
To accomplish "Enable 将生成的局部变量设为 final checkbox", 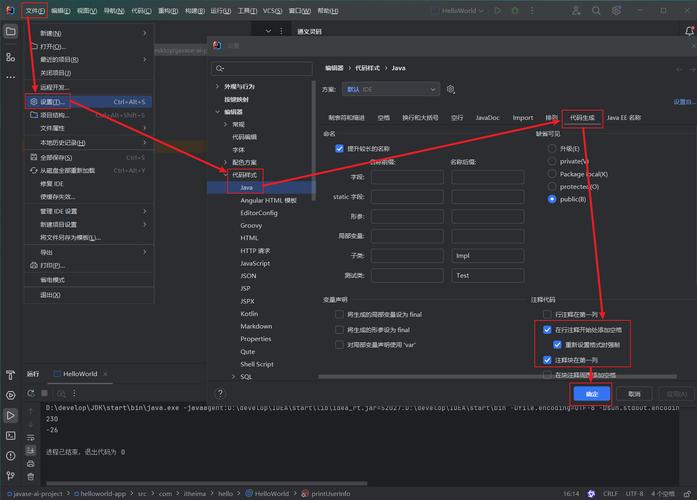I will click(339, 314).
